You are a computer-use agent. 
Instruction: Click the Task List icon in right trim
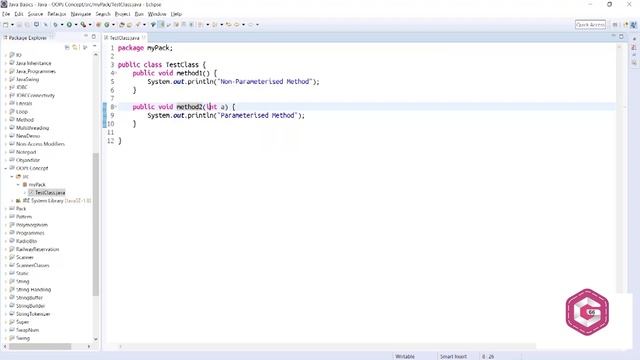tap(634, 47)
